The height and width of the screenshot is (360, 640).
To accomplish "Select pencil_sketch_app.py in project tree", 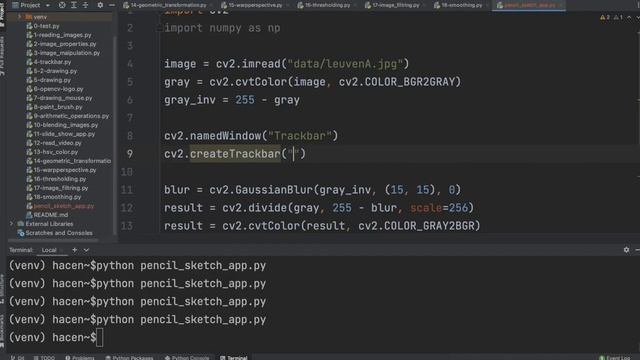I will pos(60,206).
